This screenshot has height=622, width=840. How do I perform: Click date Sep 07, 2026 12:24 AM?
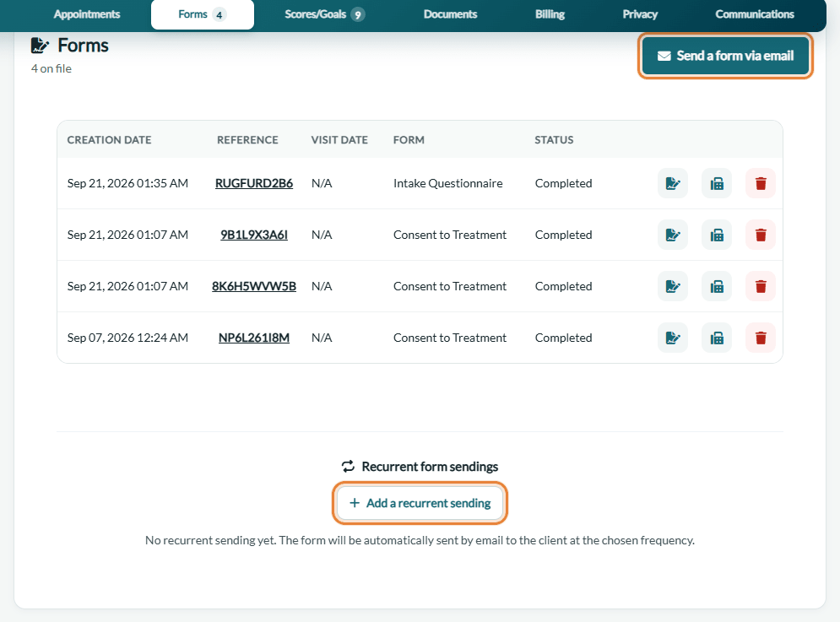pos(127,338)
